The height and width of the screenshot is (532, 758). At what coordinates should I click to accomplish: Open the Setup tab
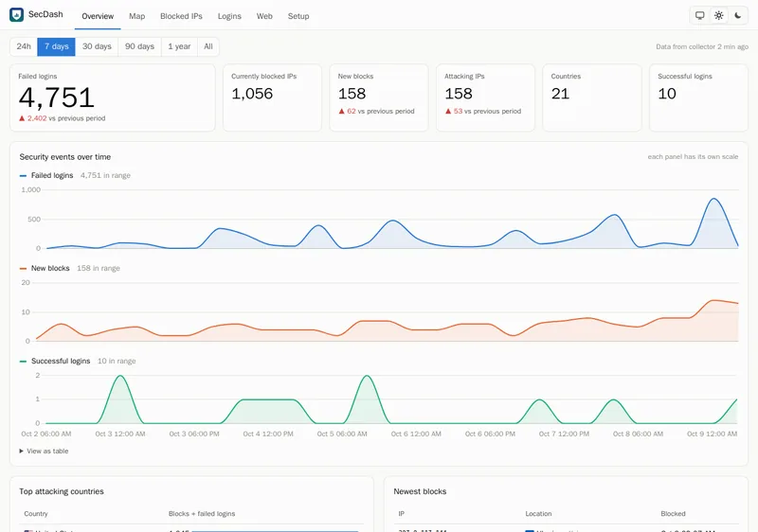(298, 16)
